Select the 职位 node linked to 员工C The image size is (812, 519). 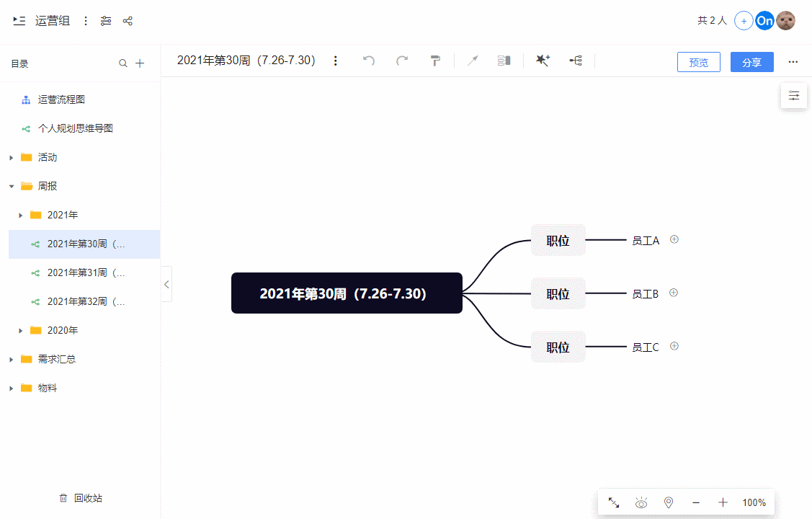[558, 347]
